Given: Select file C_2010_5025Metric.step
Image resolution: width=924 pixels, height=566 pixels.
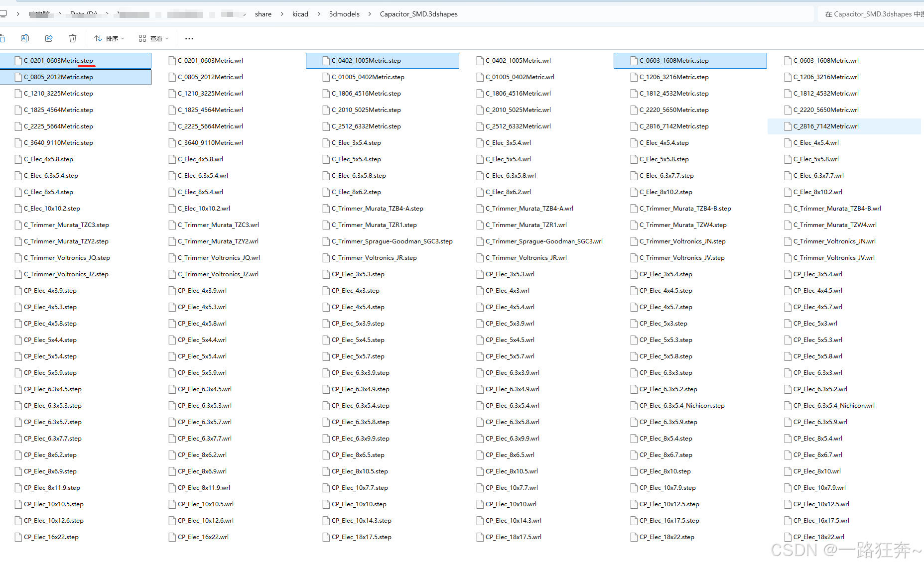Looking at the screenshot, I should (x=366, y=110).
